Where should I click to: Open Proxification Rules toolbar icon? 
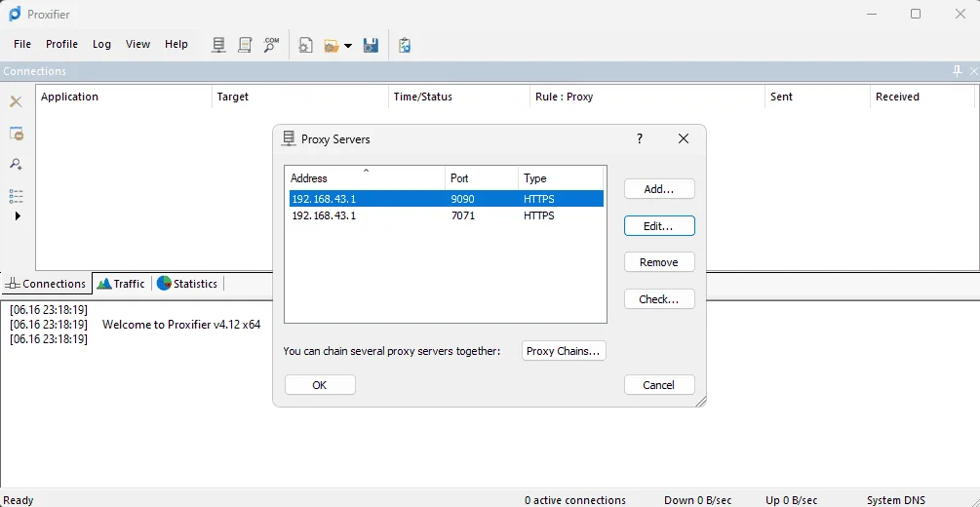[x=245, y=45]
